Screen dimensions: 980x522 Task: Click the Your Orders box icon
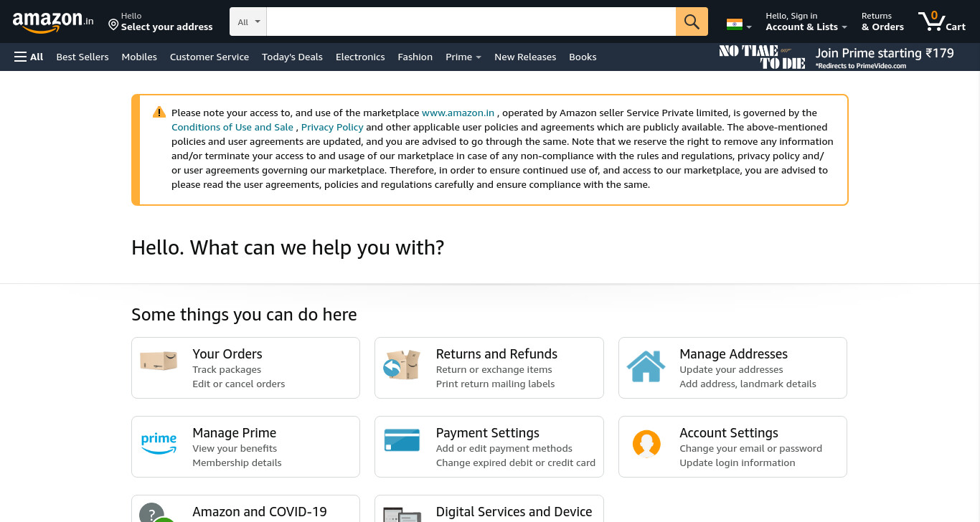tap(159, 361)
